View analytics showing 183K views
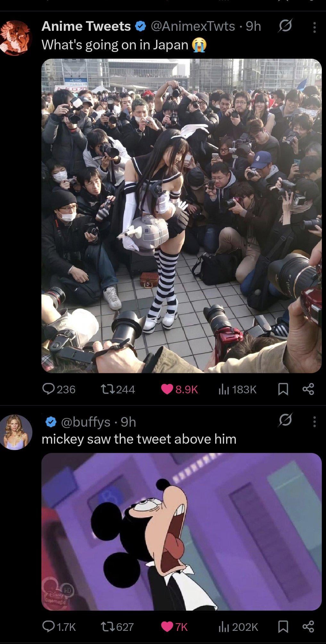The image size is (326, 644). (x=237, y=389)
